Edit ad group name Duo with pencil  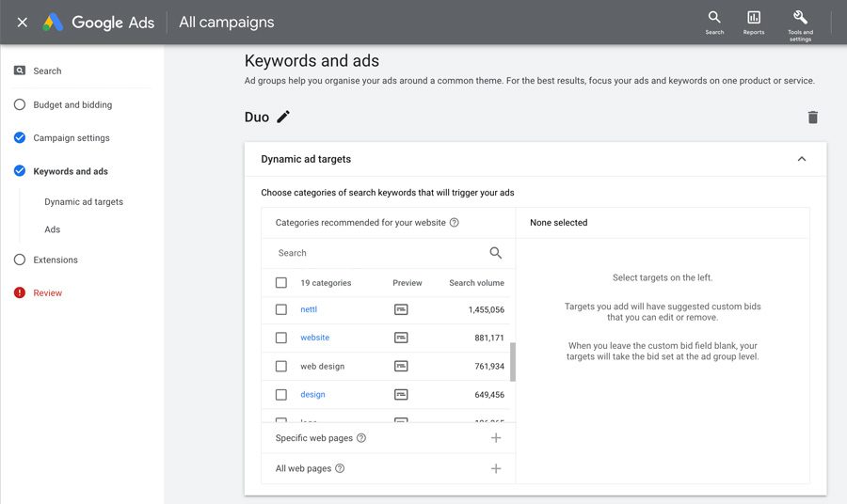point(283,117)
